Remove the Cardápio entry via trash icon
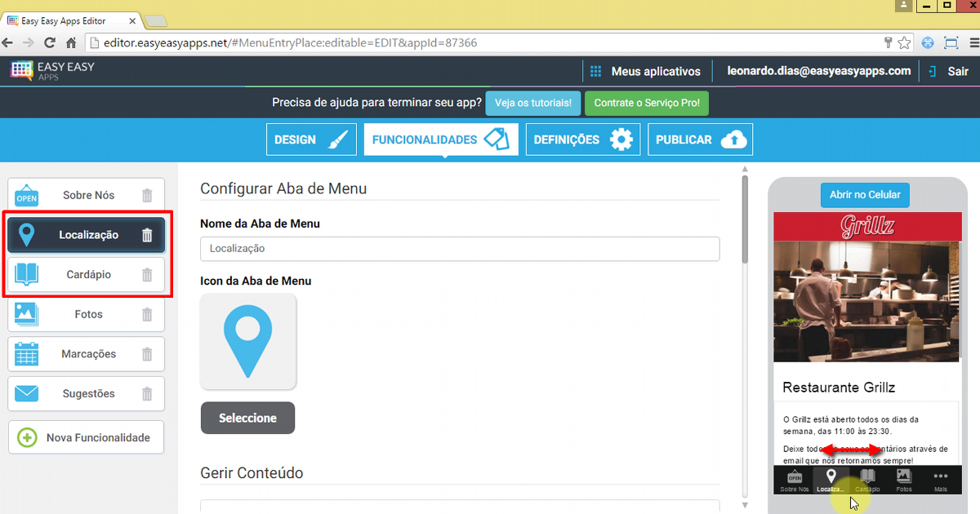This screenshot has width=980, height=514. [x=147, y=275]
